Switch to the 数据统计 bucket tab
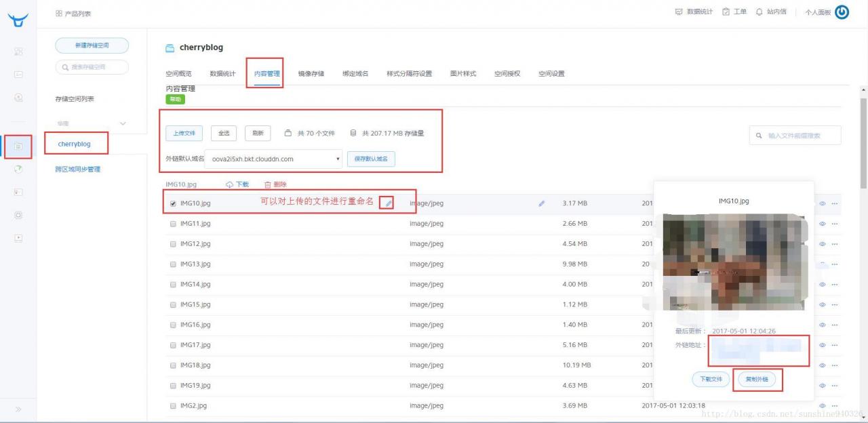The width and height of the screenshot is (868, 423). [222, 74]
